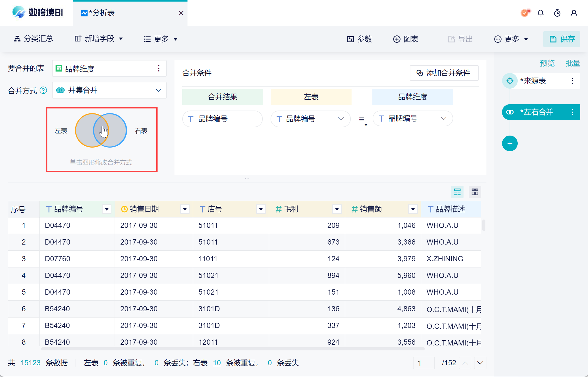Click the page number input field

point(424,363)
